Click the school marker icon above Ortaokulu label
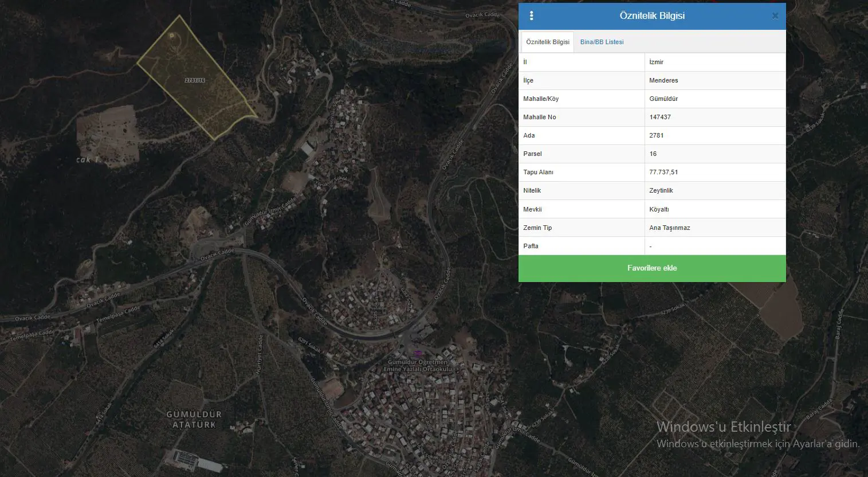 click(x=418, y=353)
